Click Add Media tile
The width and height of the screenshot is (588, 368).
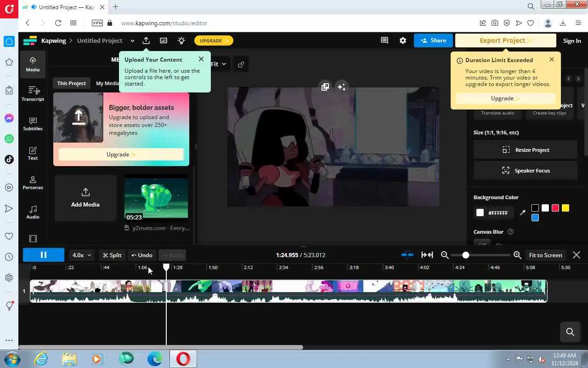coord(85,198)
